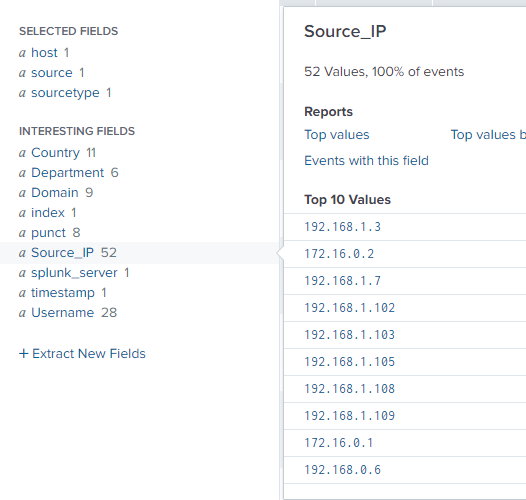Viewport: 526px width, 500px height.
Task: Open the Country field in Interesting Fields
Action: point(55,153)
